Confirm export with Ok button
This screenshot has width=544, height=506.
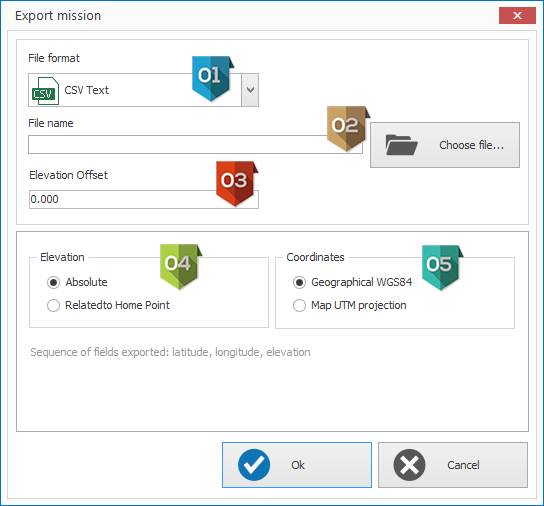(297, 465)
